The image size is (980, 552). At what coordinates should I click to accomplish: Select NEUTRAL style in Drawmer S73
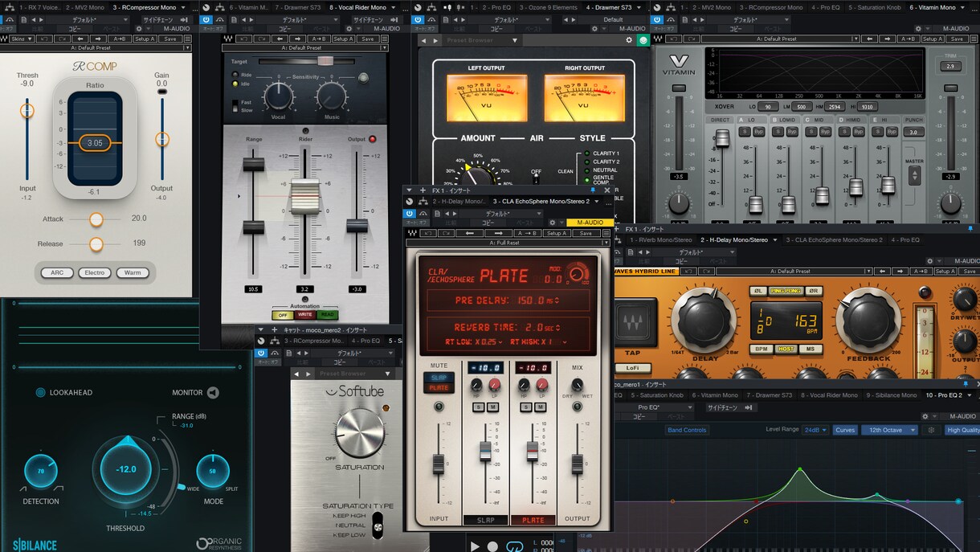pos(599,170)
